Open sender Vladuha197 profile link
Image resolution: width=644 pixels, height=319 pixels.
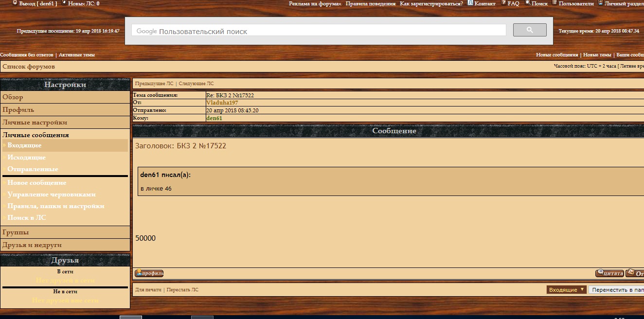pyautogui.click(x=222, y=103)
